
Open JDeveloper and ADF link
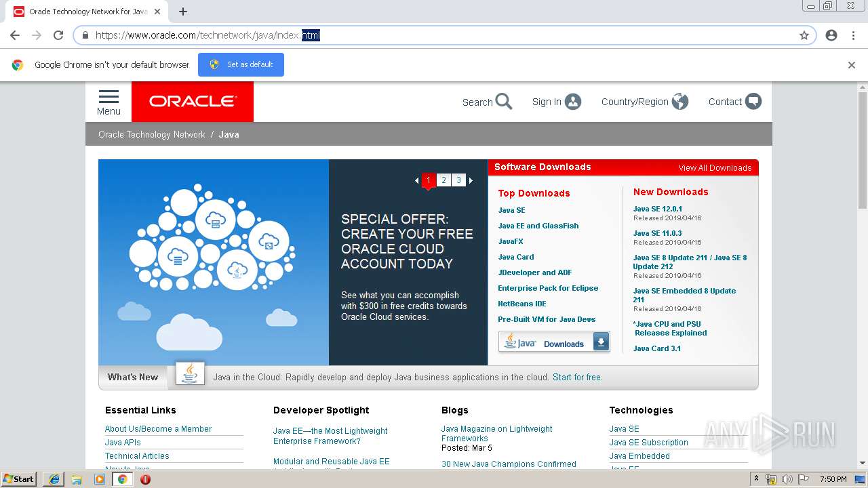[535, 272]
